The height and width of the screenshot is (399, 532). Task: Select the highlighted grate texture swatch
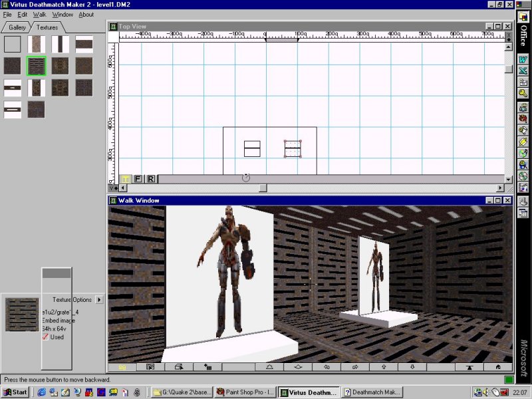point(37,66)
